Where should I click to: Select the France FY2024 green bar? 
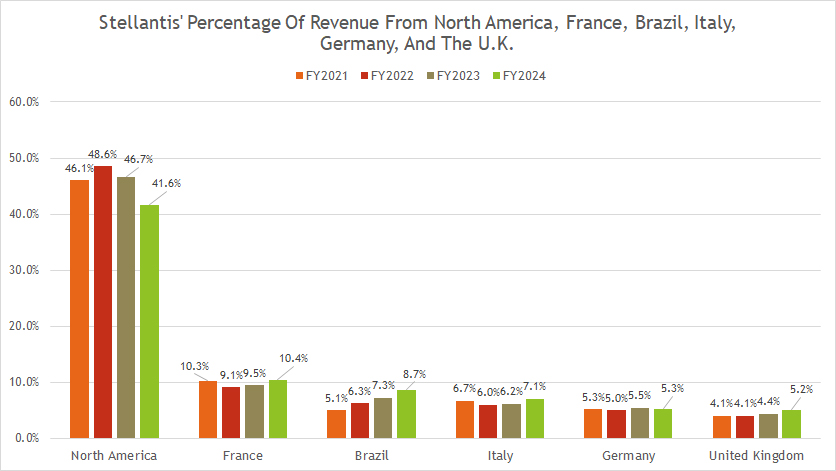click(x=278, y=409)
